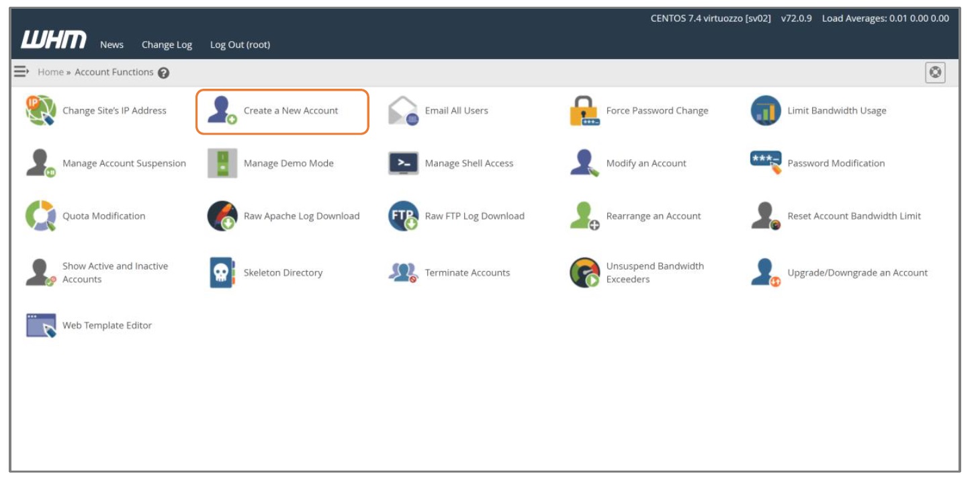Click the Load Averages status text

(885, 19)
